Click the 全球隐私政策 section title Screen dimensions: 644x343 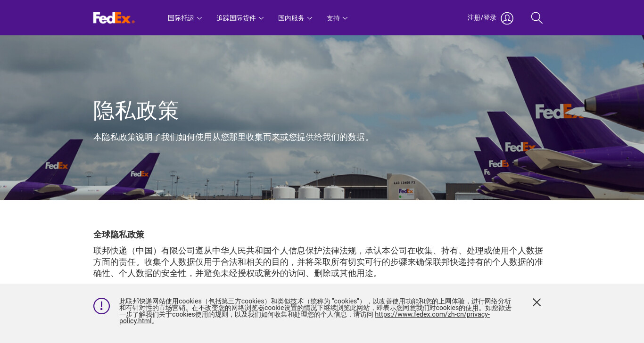coord(119,235)
